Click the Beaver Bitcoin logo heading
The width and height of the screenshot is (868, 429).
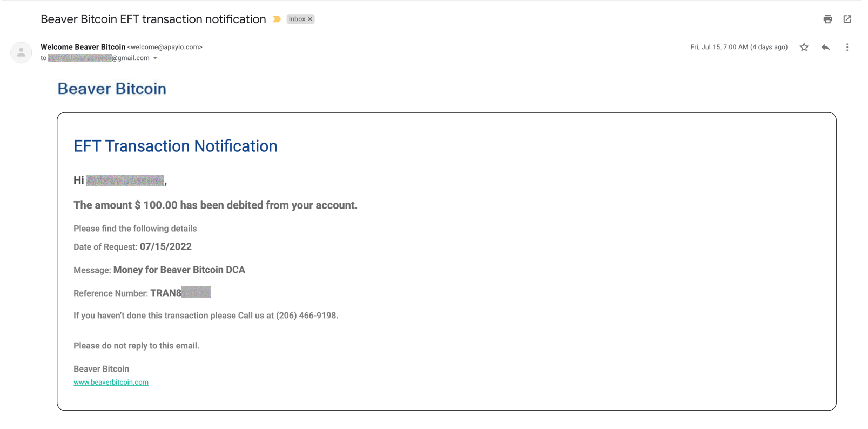tap(112, 89)
